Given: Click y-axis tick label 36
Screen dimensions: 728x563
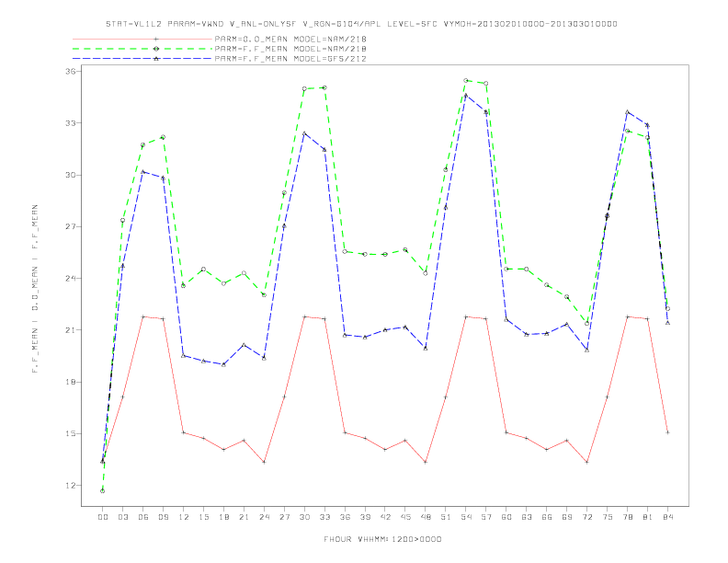Looking at the screenshot, I should coord(70,72).
